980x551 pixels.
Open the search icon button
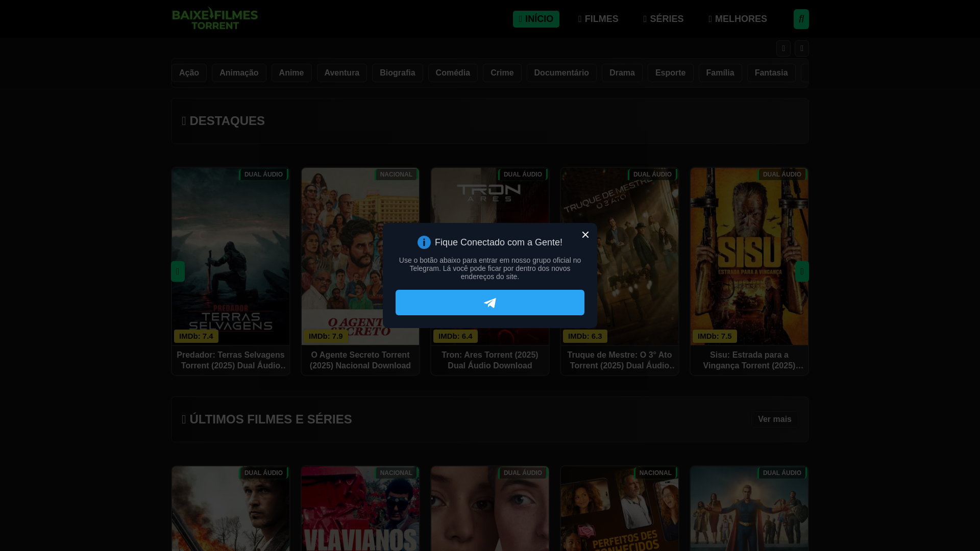point(801,19)
